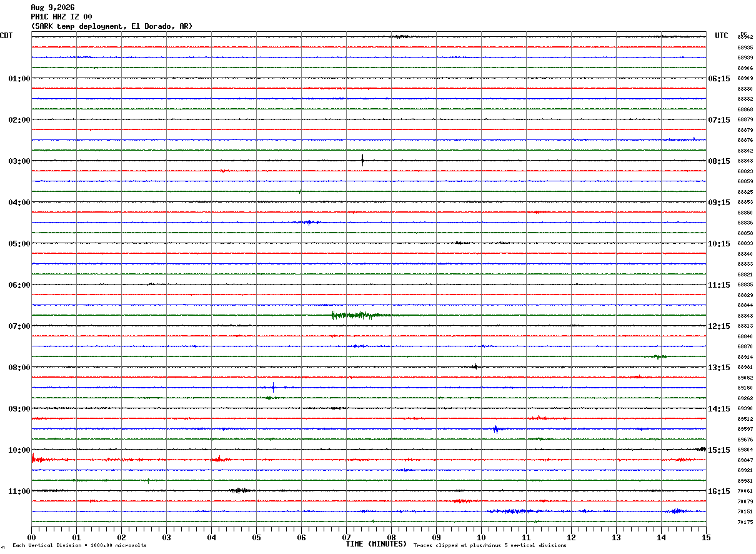This screenshot has height=554, width=756.
Task: Select minute 15 on the time axis
Action: pyautogui.click(x=706, y=537)
